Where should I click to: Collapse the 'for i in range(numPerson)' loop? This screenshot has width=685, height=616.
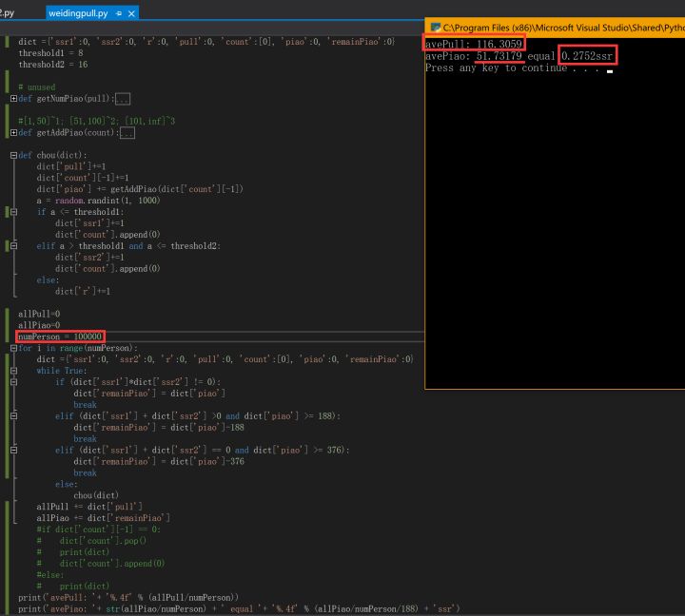pyautogui.click(x=13, y=348)
